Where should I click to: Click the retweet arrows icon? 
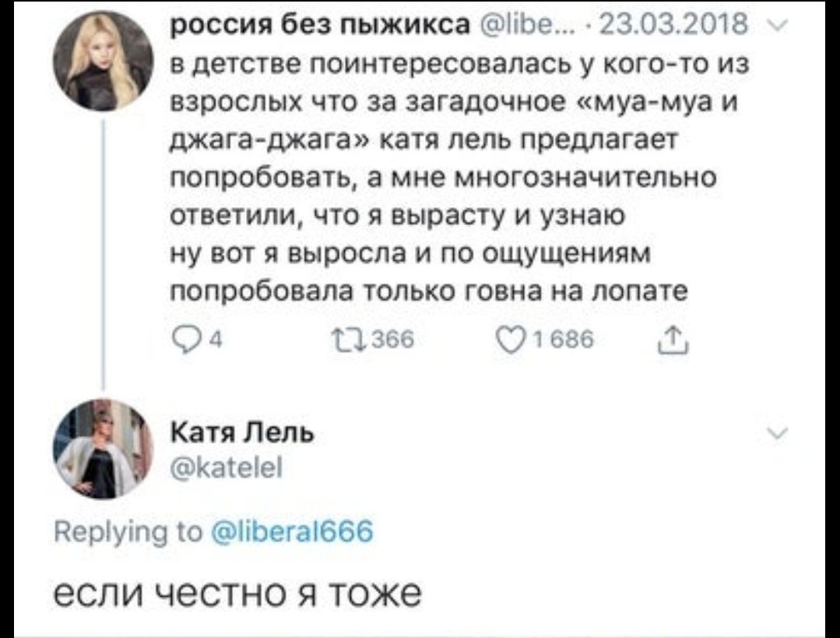[x=348, y=340]
